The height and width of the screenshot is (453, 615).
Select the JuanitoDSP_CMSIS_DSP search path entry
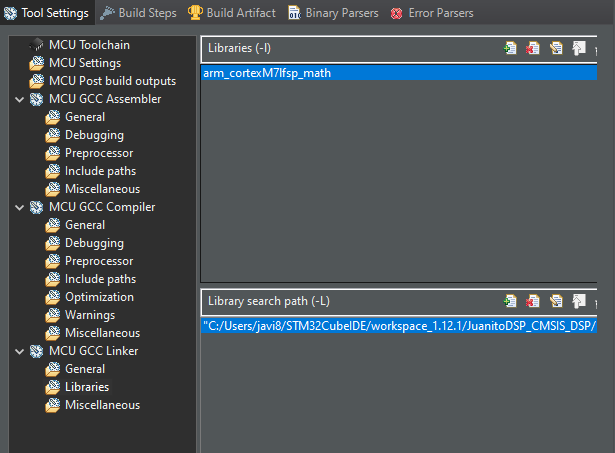399,326
